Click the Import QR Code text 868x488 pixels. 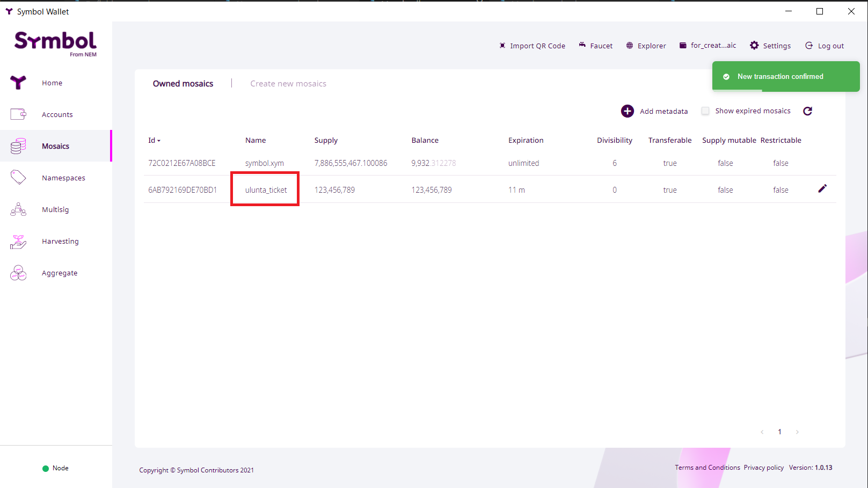click(x=537, y=46)
